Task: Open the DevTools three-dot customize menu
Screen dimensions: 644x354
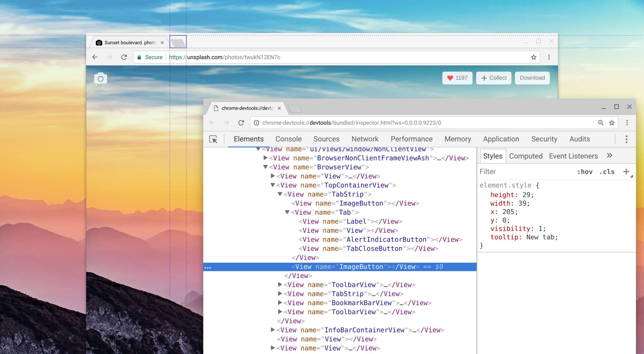Action: pyautogui.click(x=626, y=139)
